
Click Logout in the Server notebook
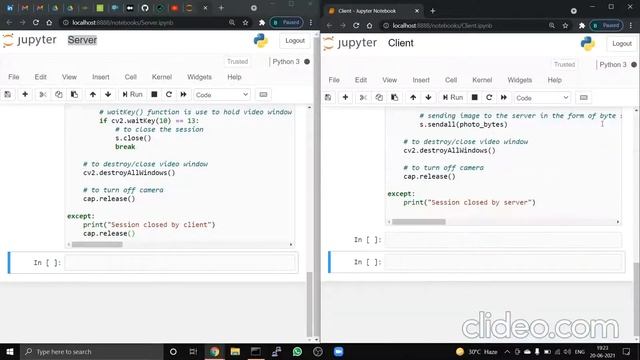point(295,41)
